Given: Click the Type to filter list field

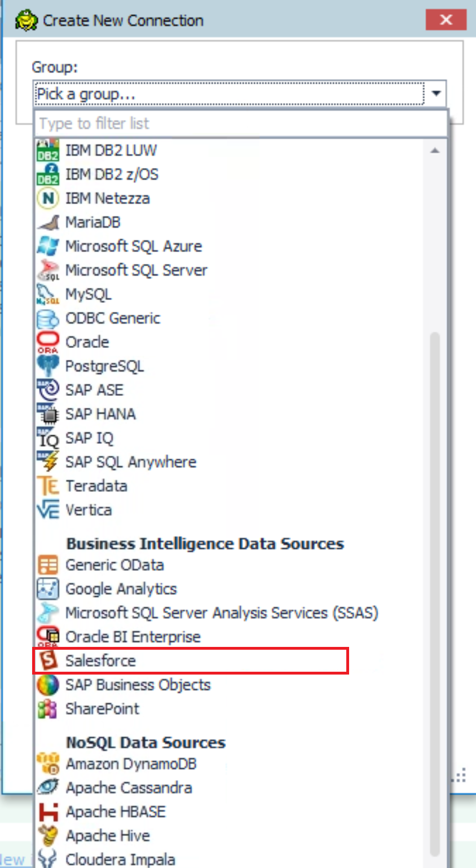Looking at the screenshot, I should [x=241, y=124].
